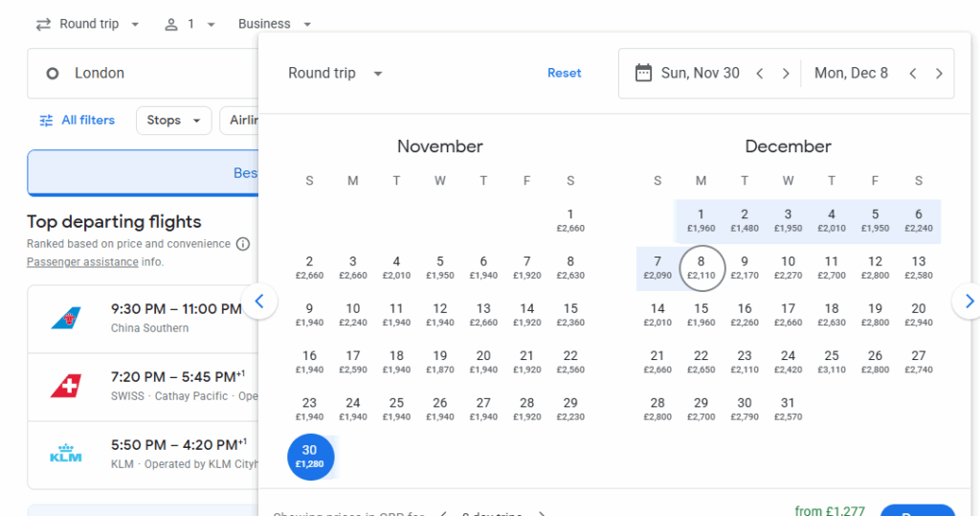Click the previous month arrow in calendar
Viewport: 980px width, 516px height.
259,302
